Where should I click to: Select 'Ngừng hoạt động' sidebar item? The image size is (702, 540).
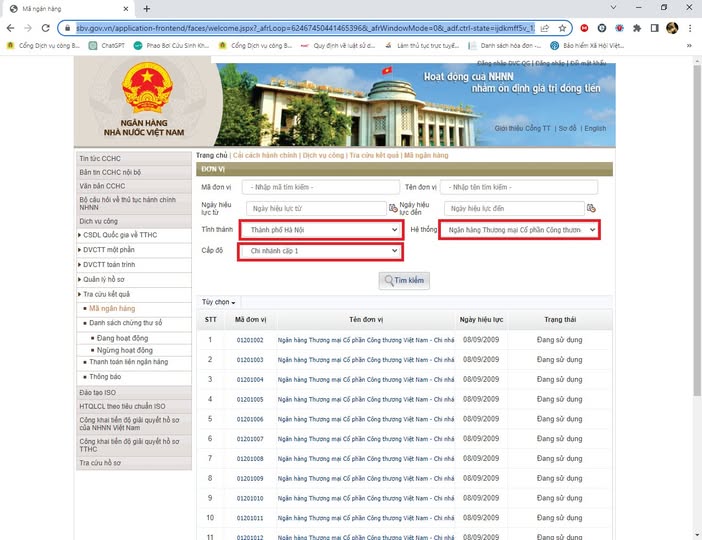click(125, 350)
